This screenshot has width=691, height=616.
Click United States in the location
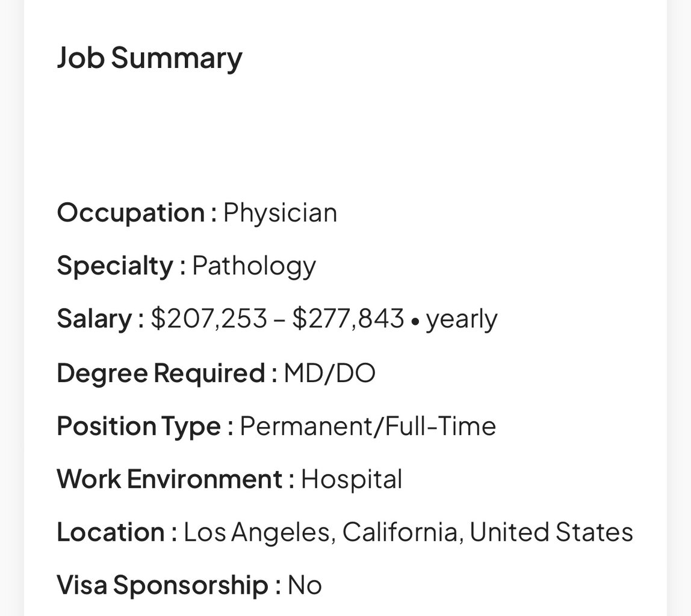point(551,532)
